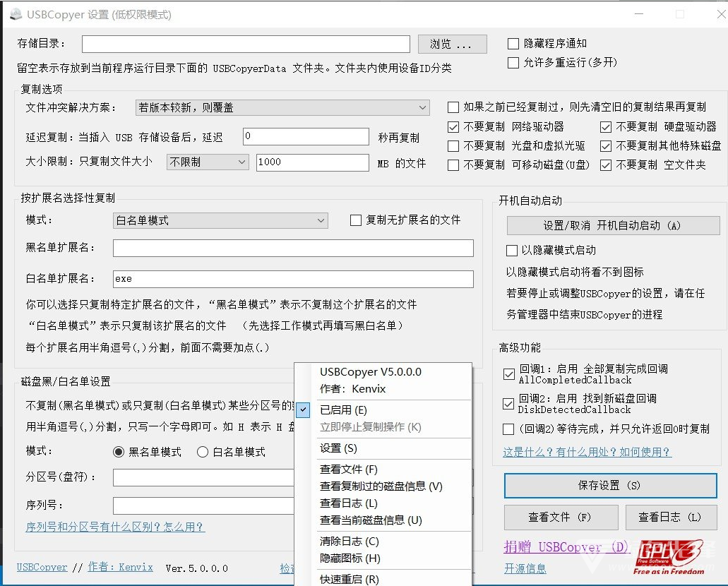Screen dimensions: 728x586
Task: Enable 隐藏程序通知 checkbox
Action: (513, 44)
